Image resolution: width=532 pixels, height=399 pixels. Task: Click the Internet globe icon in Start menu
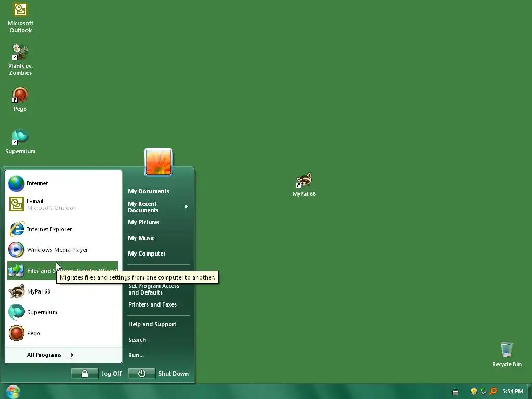coord(16,183)
